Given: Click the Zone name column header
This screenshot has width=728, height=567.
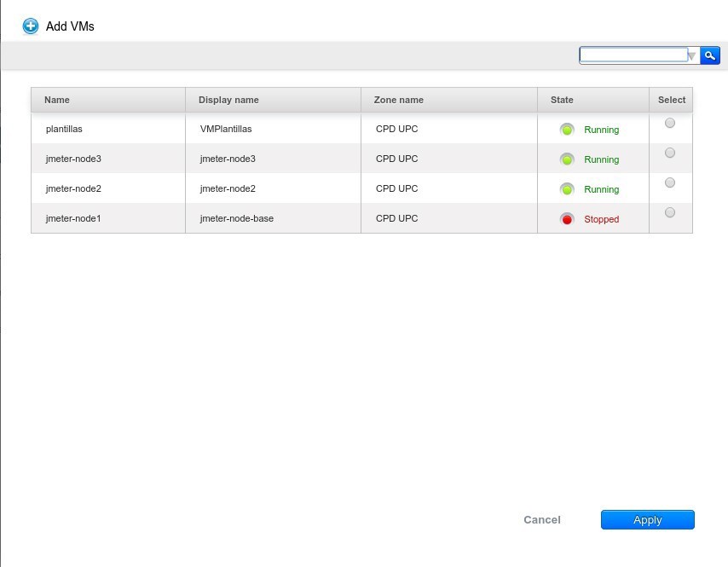Looking at the screenshot, I should (398, 100).
